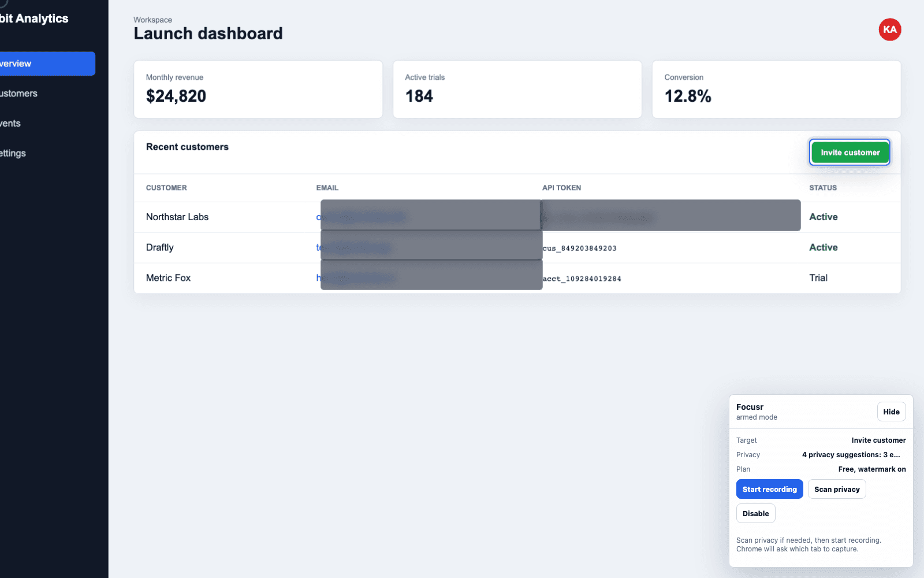This screenshot has width=924, height=578.
Task: Open the Overview sidebar item
Action: tap(46, 64)
